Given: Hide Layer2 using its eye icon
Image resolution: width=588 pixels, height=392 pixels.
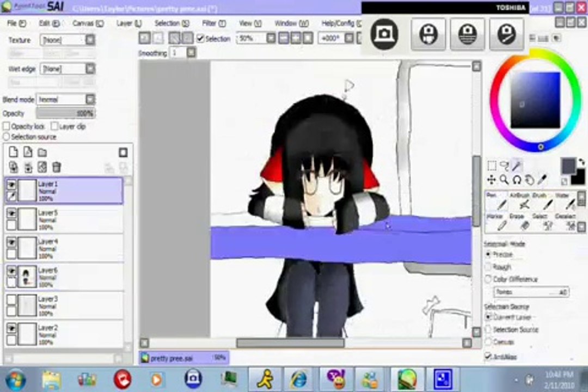Looking at the screenshot, I should tap(11, 329).
